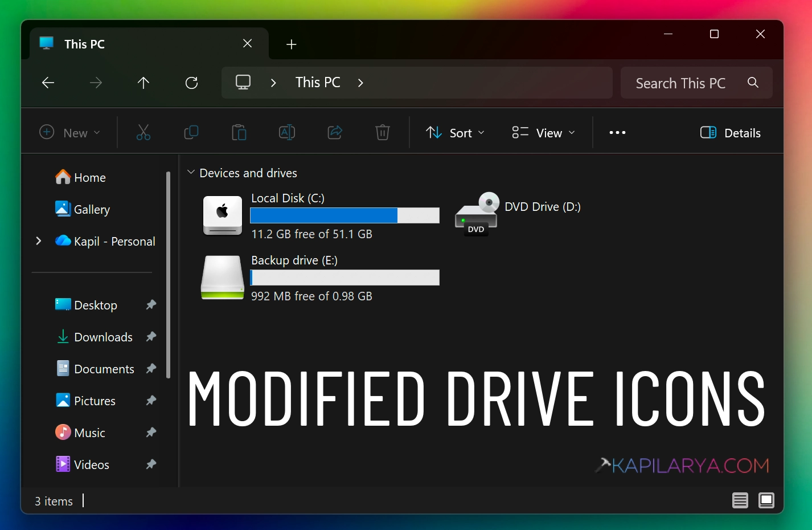Click the Copy toolbar icon

tap(191, 133)
